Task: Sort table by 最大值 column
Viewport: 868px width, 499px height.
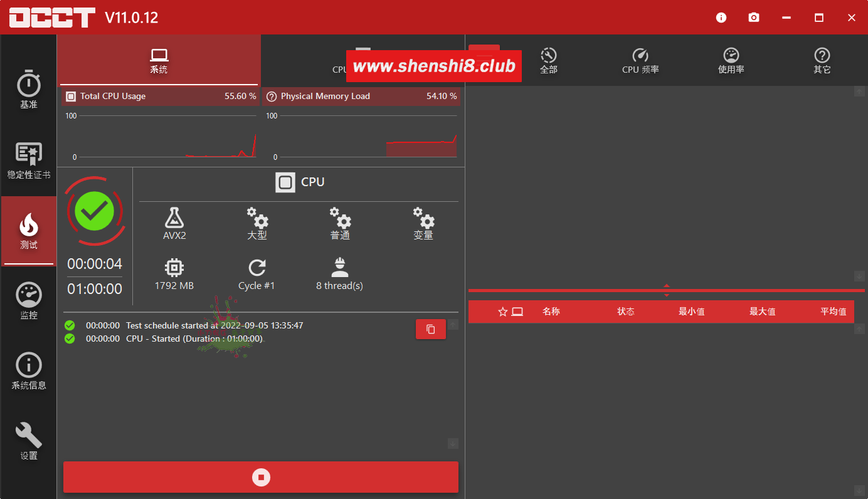Action: (763, 312)
